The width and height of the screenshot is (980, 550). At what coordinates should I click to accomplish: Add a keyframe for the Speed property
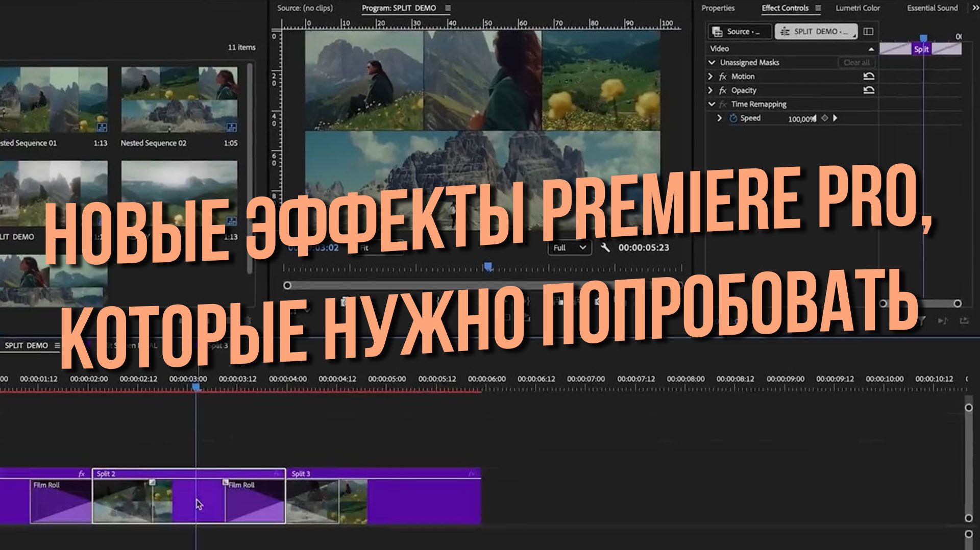[825, 119]
